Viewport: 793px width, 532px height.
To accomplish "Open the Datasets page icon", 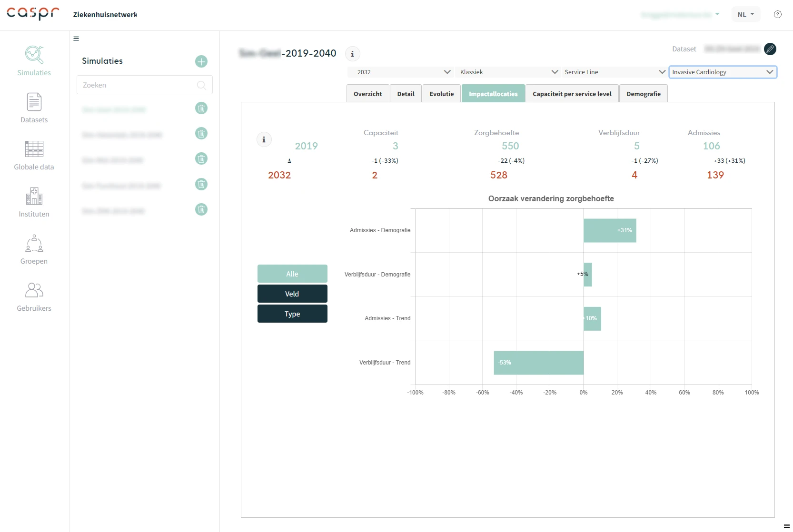I will (34, 102).
